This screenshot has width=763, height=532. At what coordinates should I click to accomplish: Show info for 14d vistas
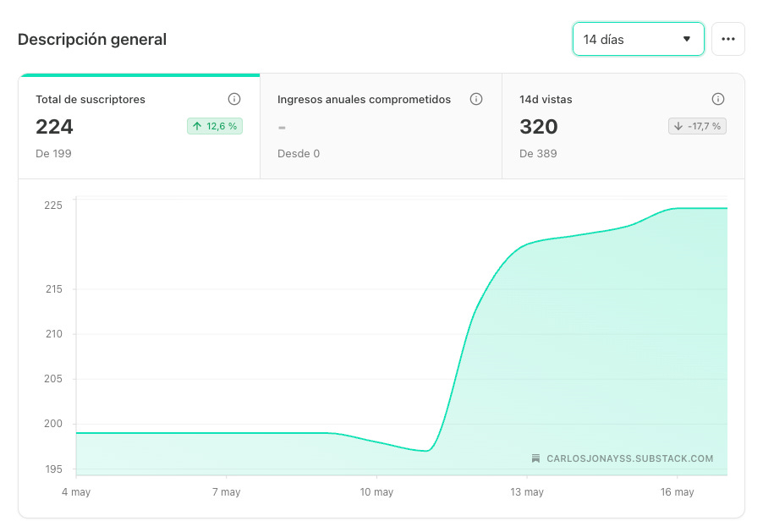718,99
